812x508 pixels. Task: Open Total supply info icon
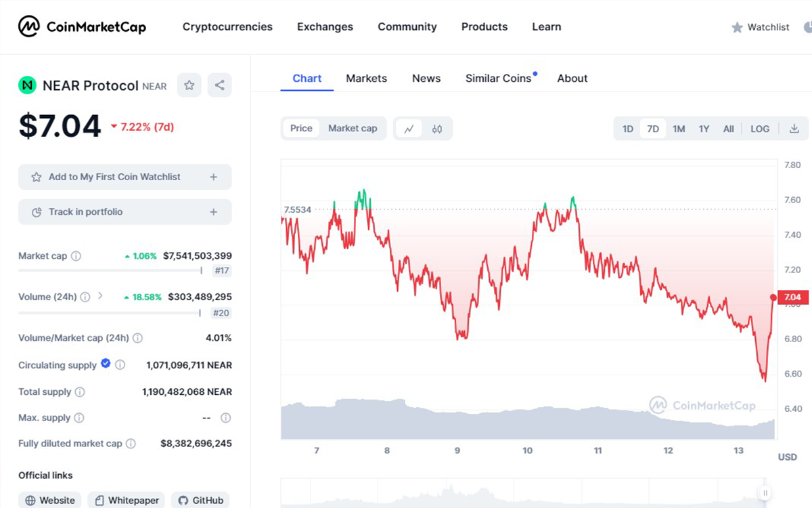point(80,392)
